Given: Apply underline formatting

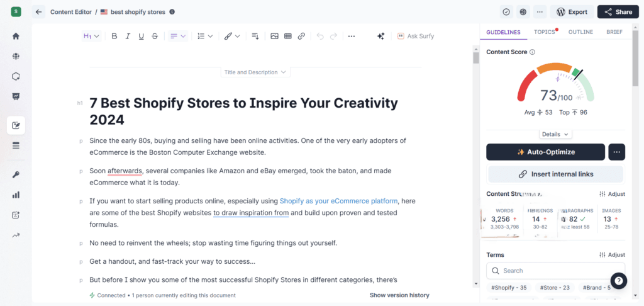Looking at the screenshot, I should [x=142, y=36].
